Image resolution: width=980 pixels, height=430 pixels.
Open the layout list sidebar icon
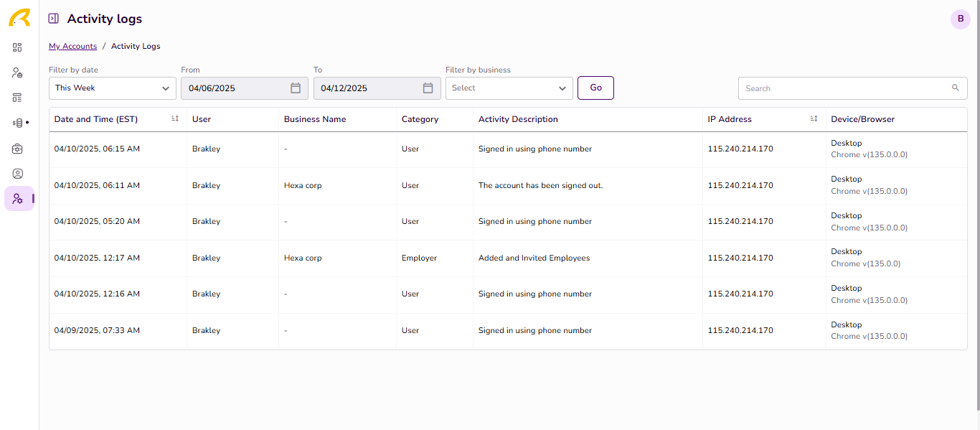[x=17, y=98]
